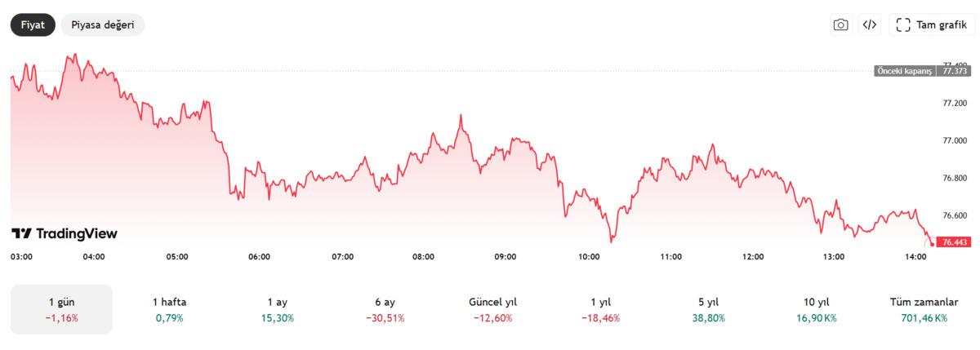
Task: Click the Önceki kapanış price label
Action: 903,71
